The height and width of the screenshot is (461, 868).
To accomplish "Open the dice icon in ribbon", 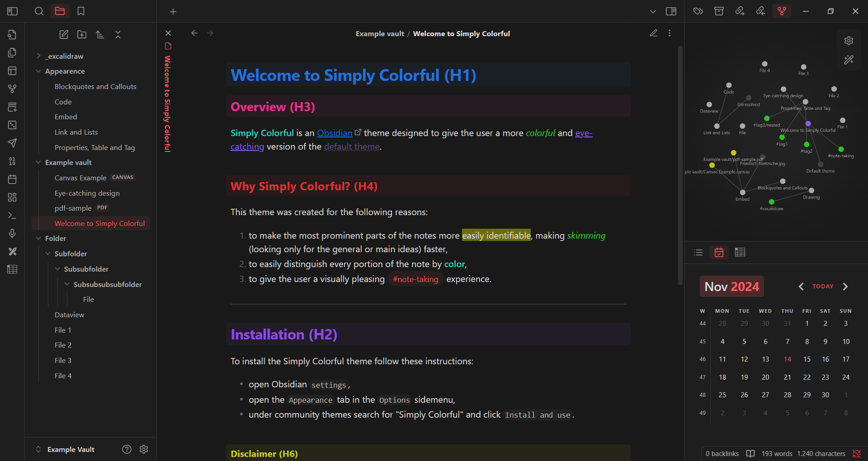I will pos(12,125).
